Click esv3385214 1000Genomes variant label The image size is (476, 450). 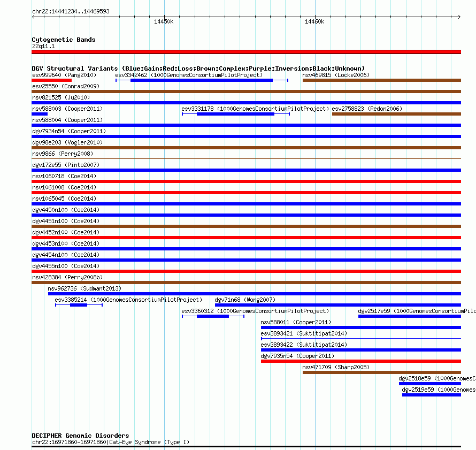[128, 300]
